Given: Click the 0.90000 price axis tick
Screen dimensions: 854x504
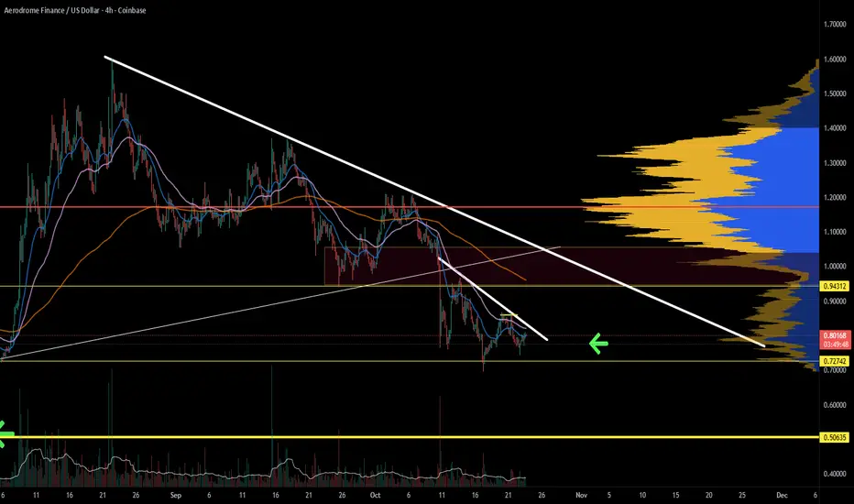Looking at the screenshot, I should 835,301.
